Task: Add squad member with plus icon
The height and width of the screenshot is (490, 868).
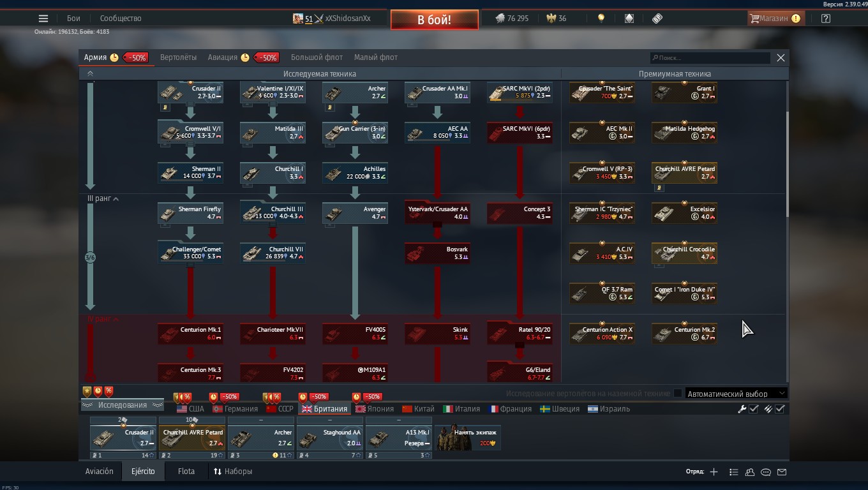Action: pyautogui.click(x=714, y=472)
